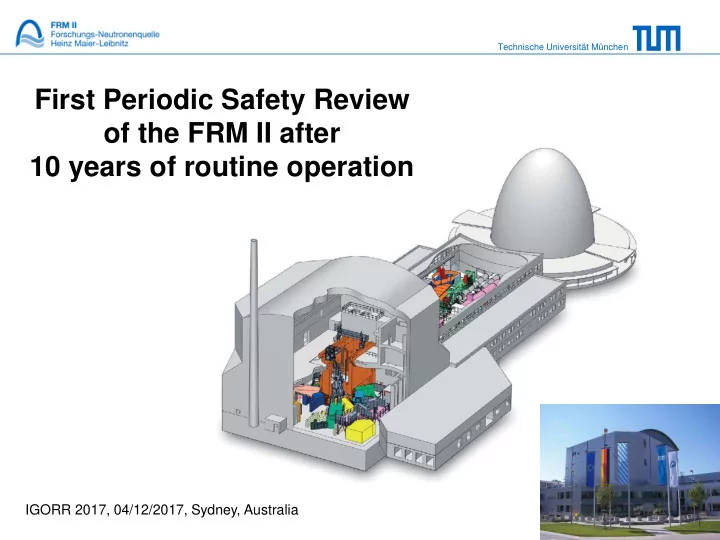Click the egg-shaped dome in illustration
Screen dimensions: 720x540
pyautogui.click(x=542, y=203)
